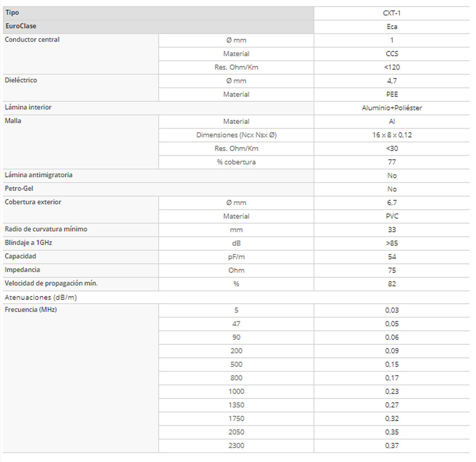Image resolution: width=476 pixels, height=462 pixels.
Task: Click the Malla row label
Action: (13, 121)
